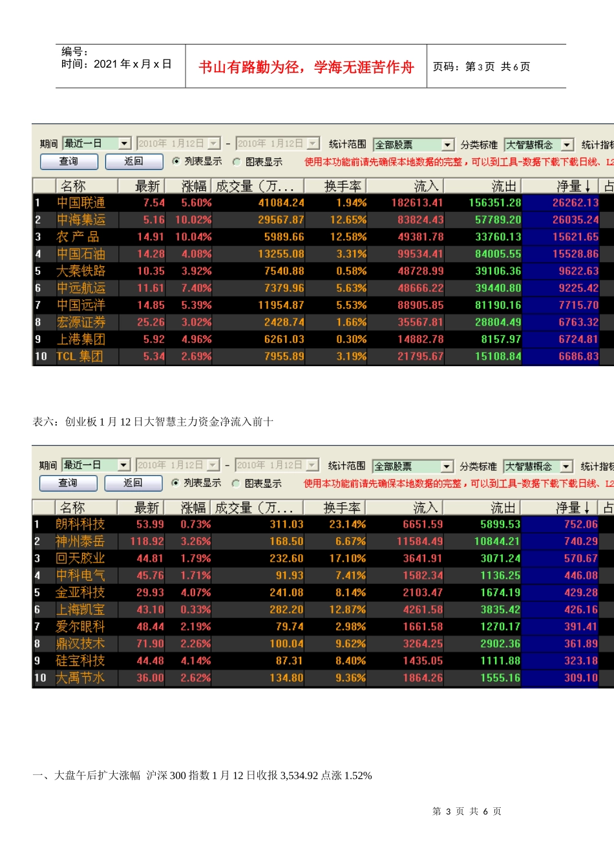Click the latest price 118.92
The height and width of the screenshot is (868, 614).
pos(147,541)
